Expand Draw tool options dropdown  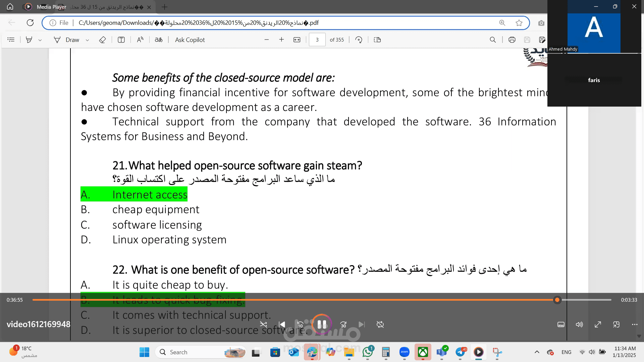88,40
